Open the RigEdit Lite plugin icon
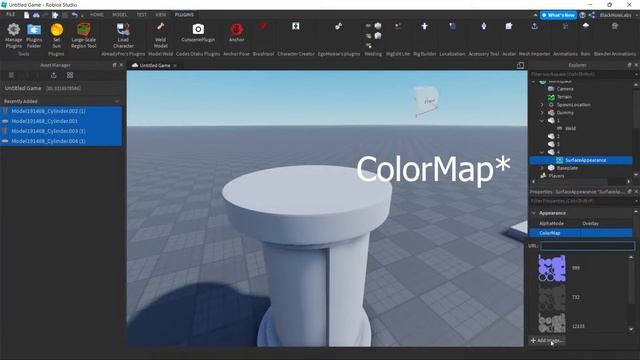The image size is (640, 360). pos(398,26)
